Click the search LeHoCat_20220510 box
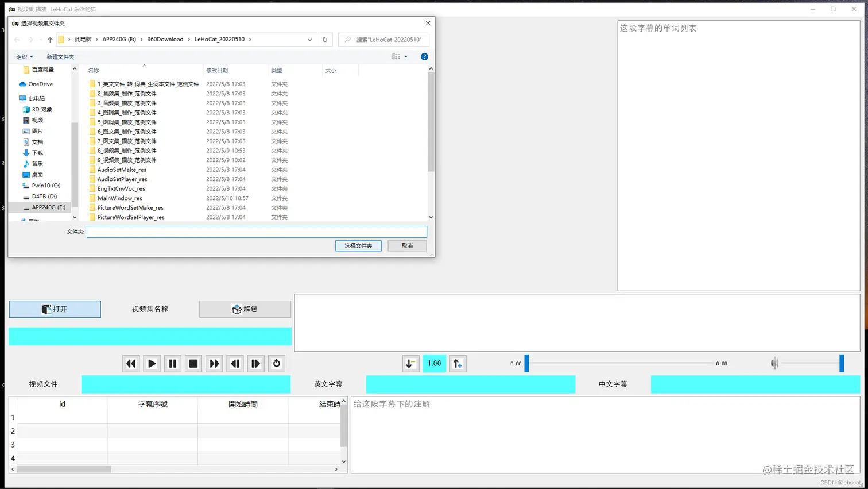 (x=384, y=40)
